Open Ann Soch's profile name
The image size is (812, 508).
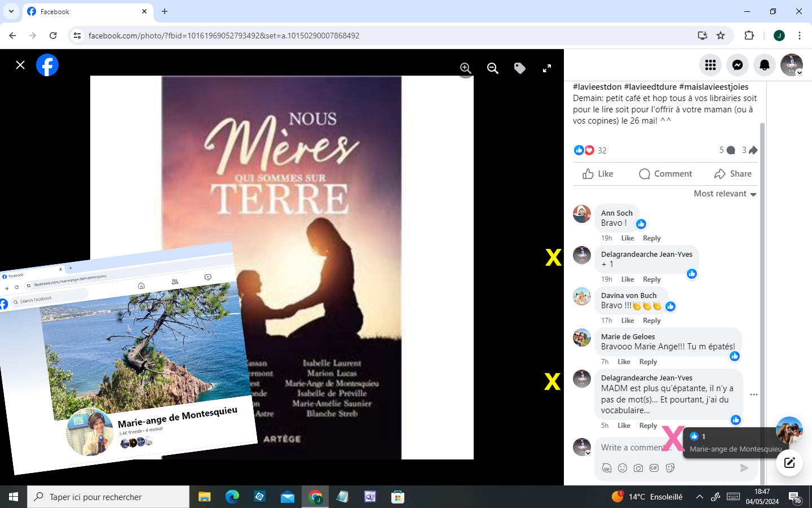pos(617,213)
